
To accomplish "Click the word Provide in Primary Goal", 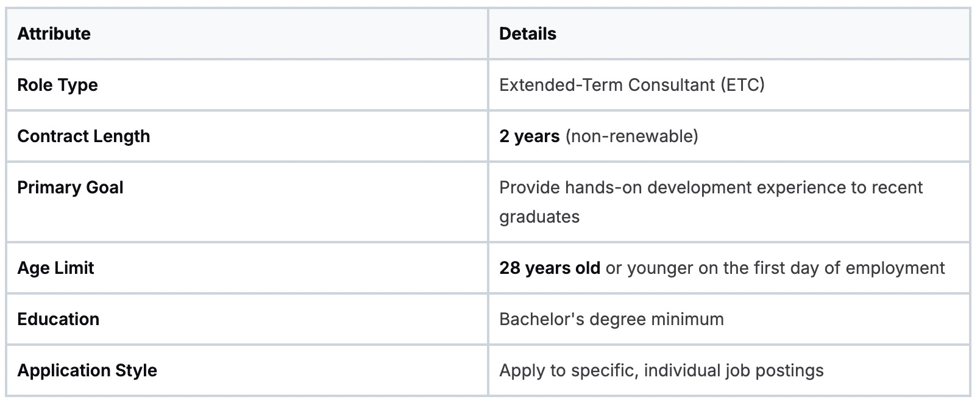I will [x=530, y=187].
